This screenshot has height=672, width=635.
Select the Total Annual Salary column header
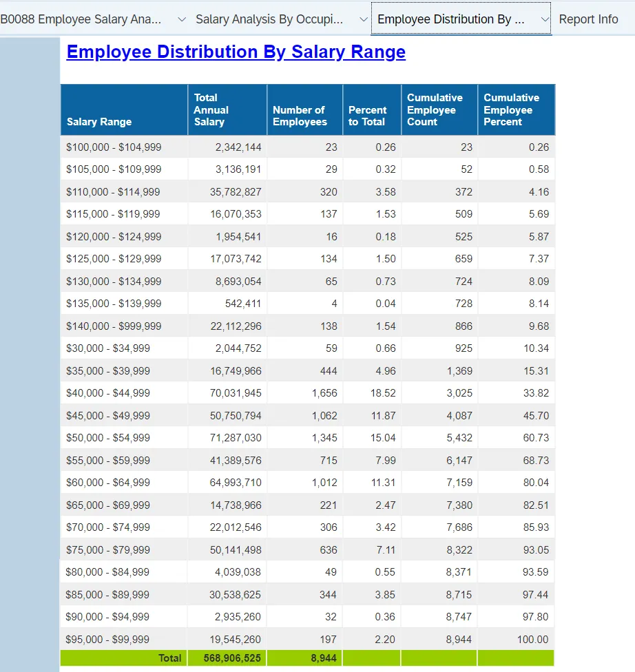click(211, 110)
